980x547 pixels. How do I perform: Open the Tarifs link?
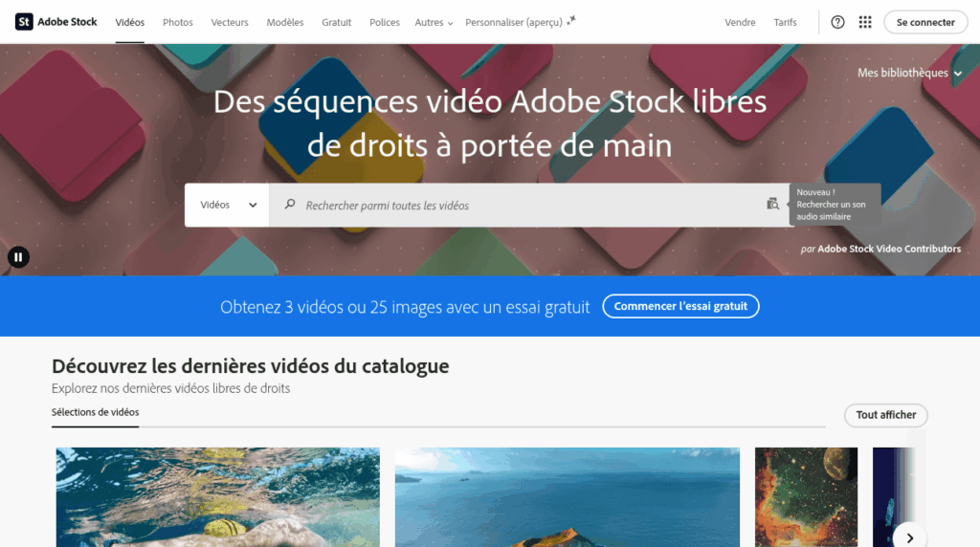785,22
